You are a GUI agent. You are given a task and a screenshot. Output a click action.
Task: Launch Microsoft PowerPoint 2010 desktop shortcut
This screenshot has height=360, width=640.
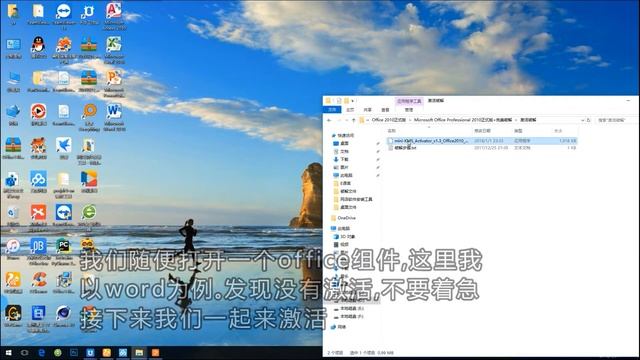click(x=114, y=84)
